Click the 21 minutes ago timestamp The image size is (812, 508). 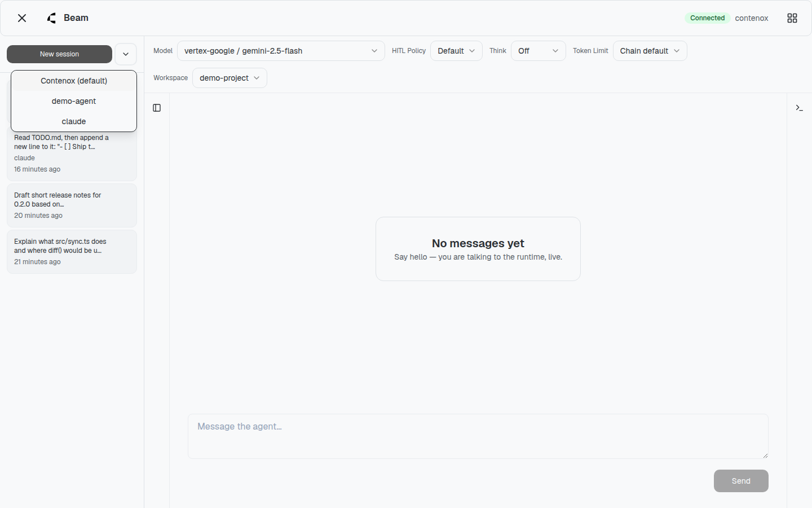(37, 262)
